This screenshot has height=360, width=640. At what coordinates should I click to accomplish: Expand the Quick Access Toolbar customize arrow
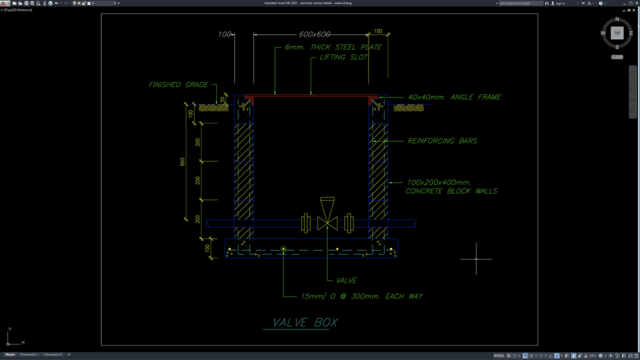point(118,3)
